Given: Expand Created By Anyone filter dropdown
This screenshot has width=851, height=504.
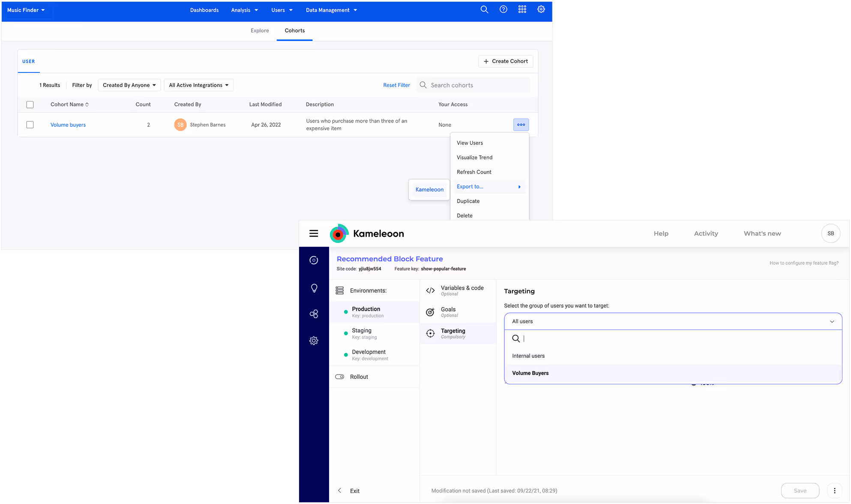Looking at the screenshot, I should pyautogui.click(x=129, y=85).
